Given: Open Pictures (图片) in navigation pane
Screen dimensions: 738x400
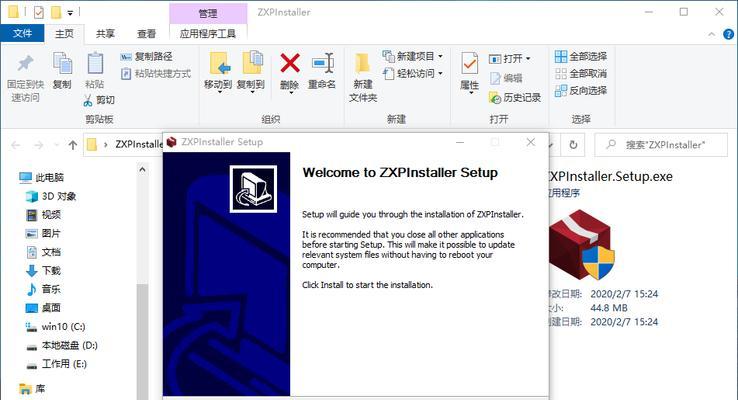Looking at the screenshot, I should (x=43, y=233).
